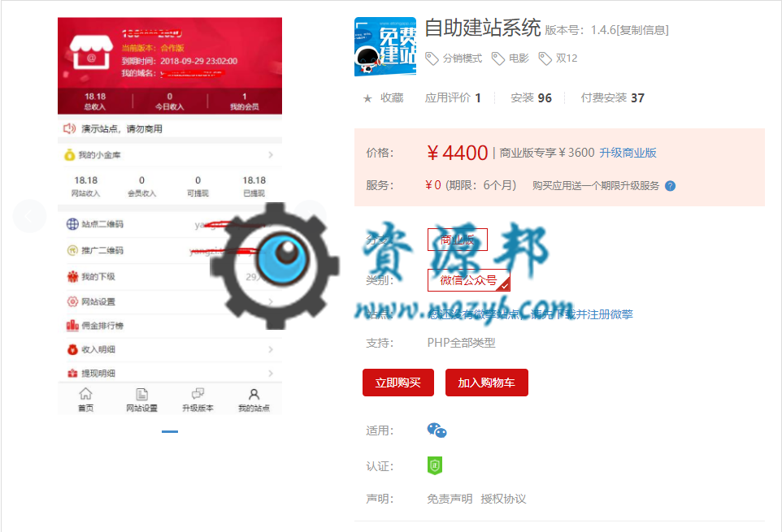
Task: Click the 分销模式 tag
Action: (454, 58)
